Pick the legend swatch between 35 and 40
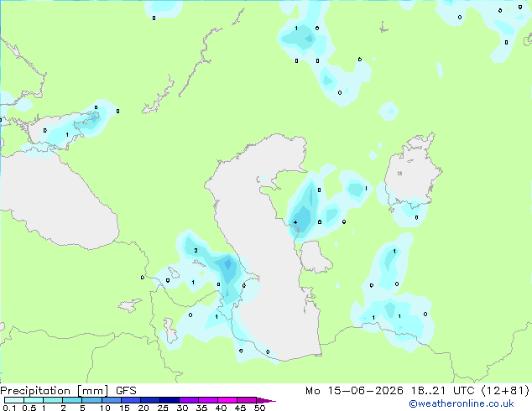Image resolution: width=532 pixels, height=411 pixels. (x=207, y=400)
